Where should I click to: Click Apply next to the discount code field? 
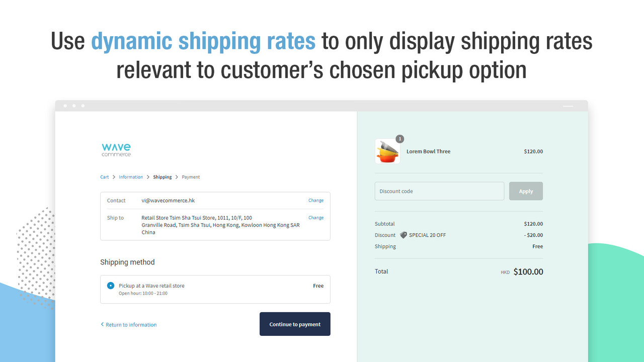pyautogui.click(x=525, y=191)
